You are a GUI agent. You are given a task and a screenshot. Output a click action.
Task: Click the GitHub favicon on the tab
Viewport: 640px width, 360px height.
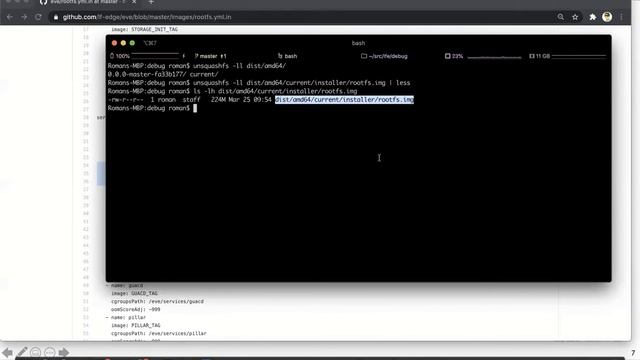(43, 2)
